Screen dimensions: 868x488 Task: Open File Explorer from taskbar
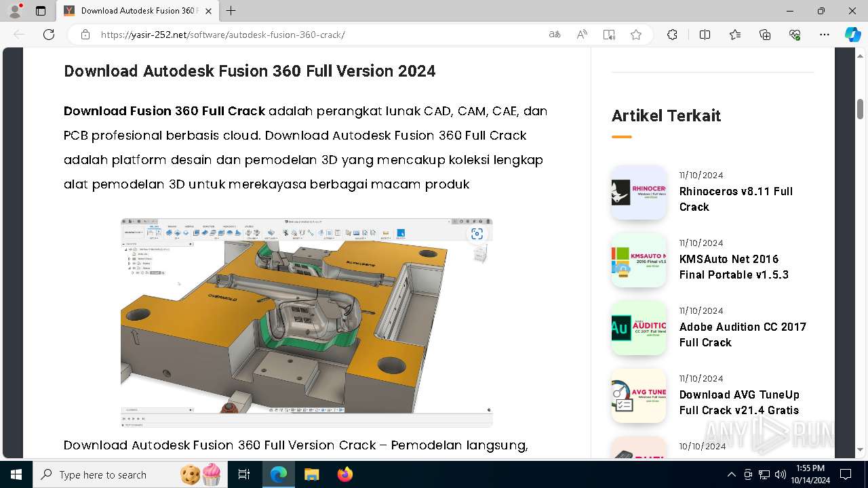pyautogui.click(x=311, y=474)
